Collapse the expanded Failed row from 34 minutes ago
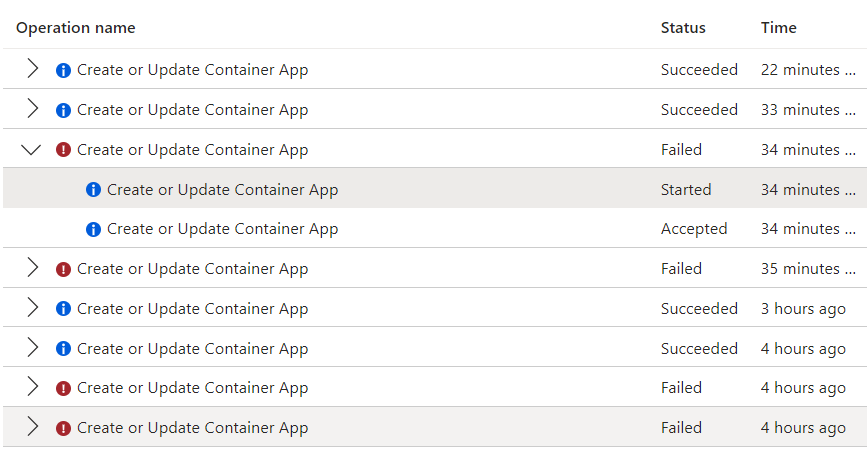 point(31,149)
